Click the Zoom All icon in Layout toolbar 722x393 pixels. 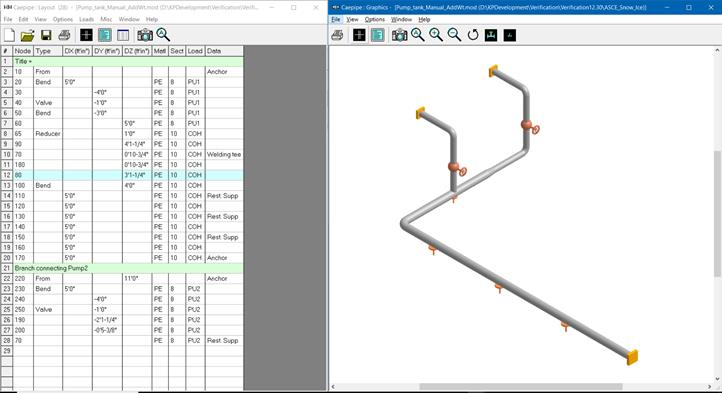tap(163, 35)
